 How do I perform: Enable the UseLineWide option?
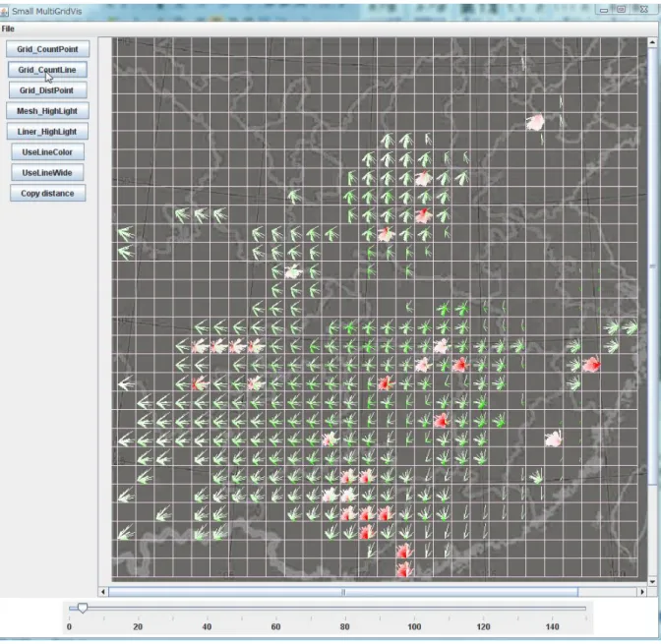pos(47,173)
